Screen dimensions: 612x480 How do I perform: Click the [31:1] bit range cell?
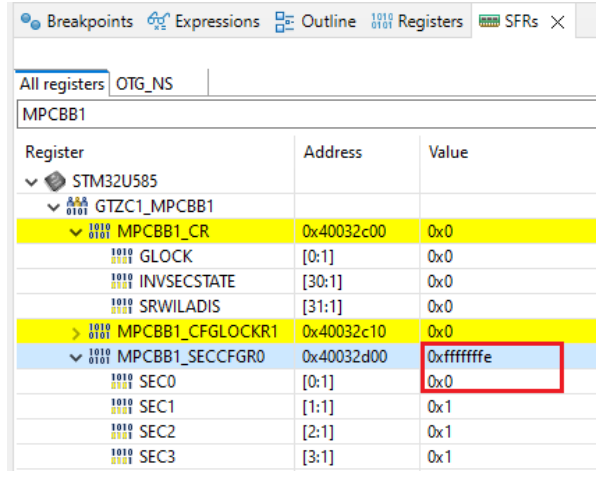[322, 307]
